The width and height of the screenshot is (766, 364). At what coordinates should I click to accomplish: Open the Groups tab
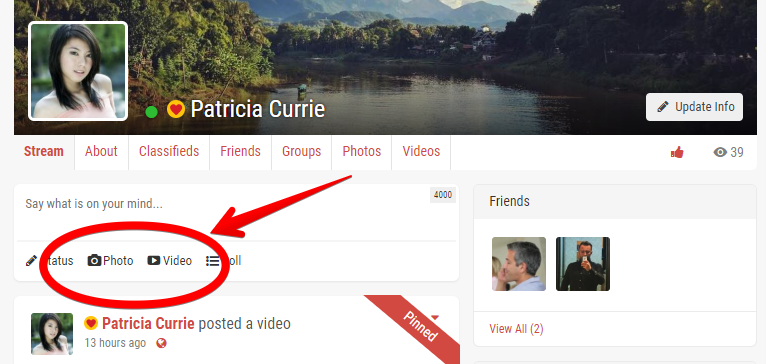(301, 151)
